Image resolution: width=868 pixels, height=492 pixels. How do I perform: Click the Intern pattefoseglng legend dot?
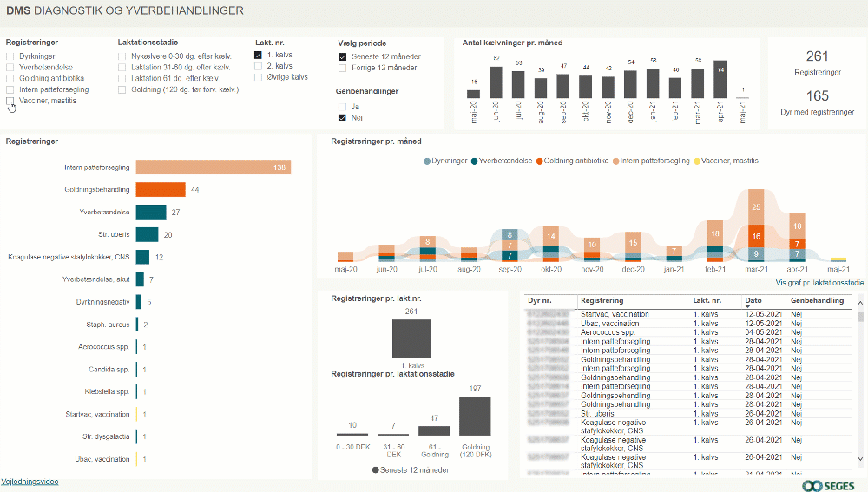click(617, 161)
